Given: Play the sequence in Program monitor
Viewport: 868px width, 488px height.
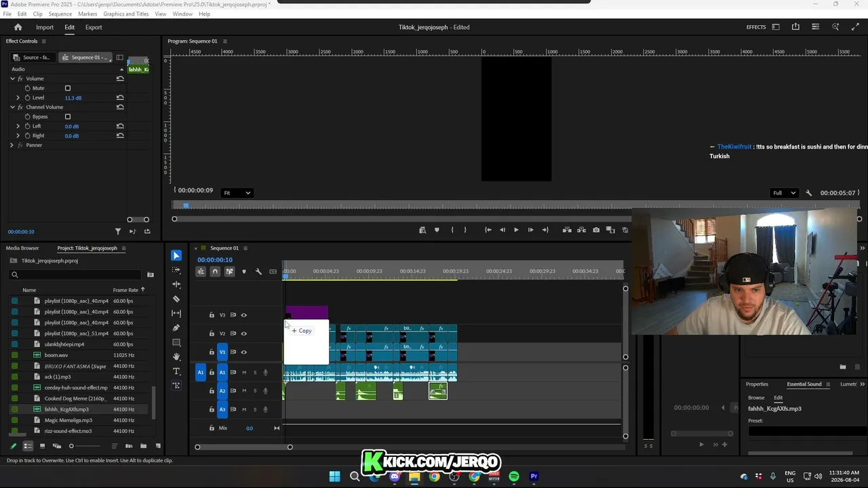Looking at the screenshot, I should [516, 230].
